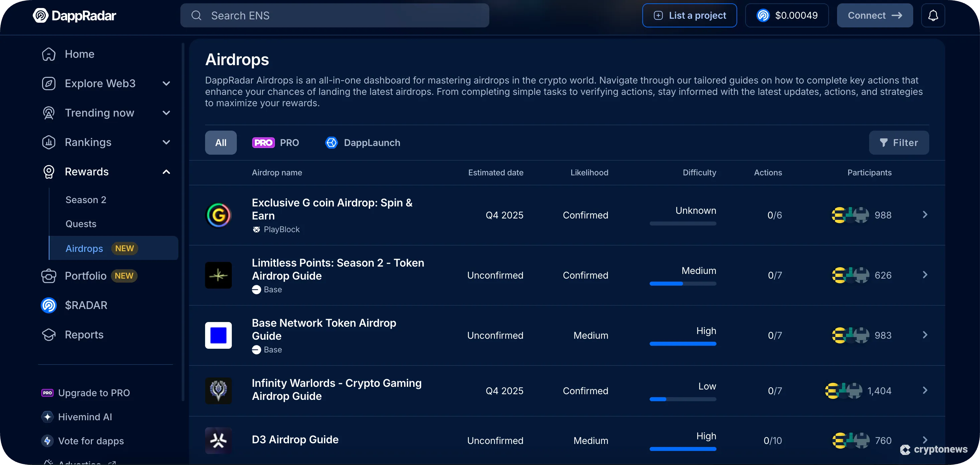Expand the Explore Web3 menu

(166, 83)
